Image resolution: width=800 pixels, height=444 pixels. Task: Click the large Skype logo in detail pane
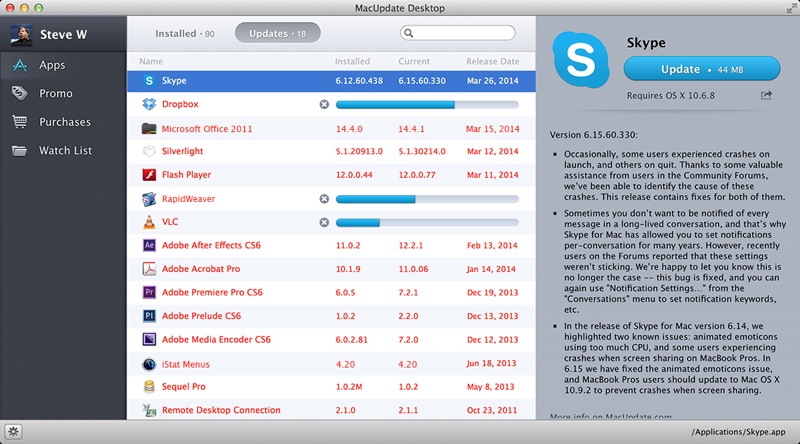581,59
